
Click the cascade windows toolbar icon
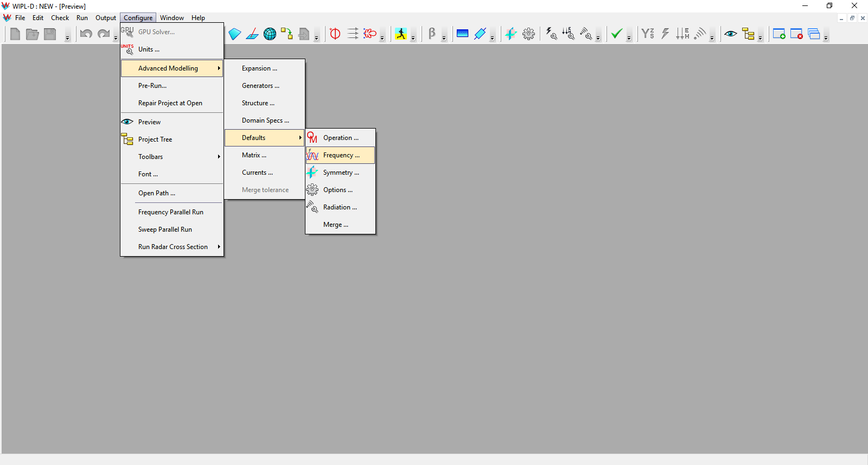click(x=814, y=34)
